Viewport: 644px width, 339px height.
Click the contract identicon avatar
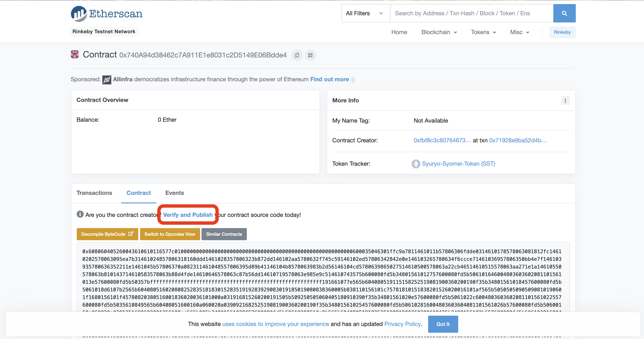75,54
